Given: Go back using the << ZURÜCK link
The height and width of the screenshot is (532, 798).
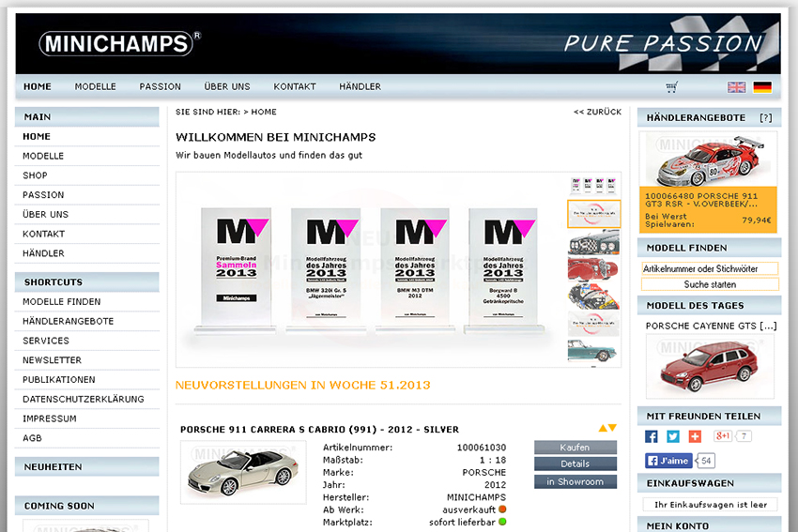Looking at the screenshot, I should [x=597, y=112].
